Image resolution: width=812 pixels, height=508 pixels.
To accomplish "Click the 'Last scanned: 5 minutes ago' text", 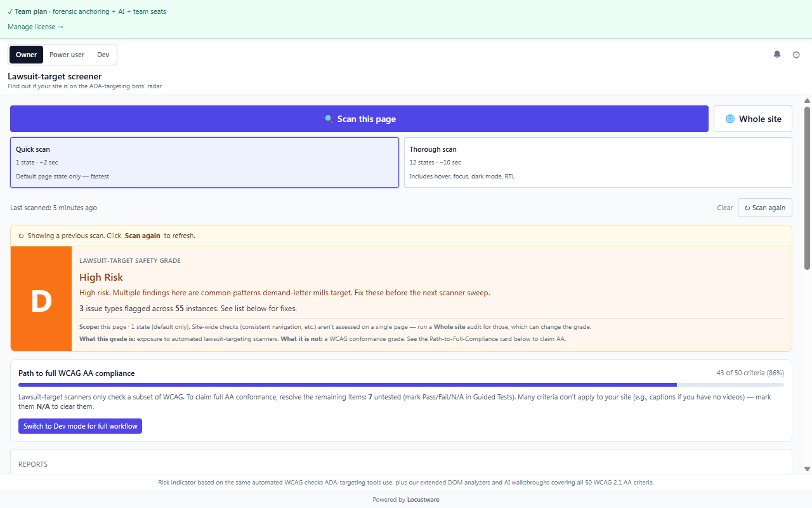I will [53, 208].
